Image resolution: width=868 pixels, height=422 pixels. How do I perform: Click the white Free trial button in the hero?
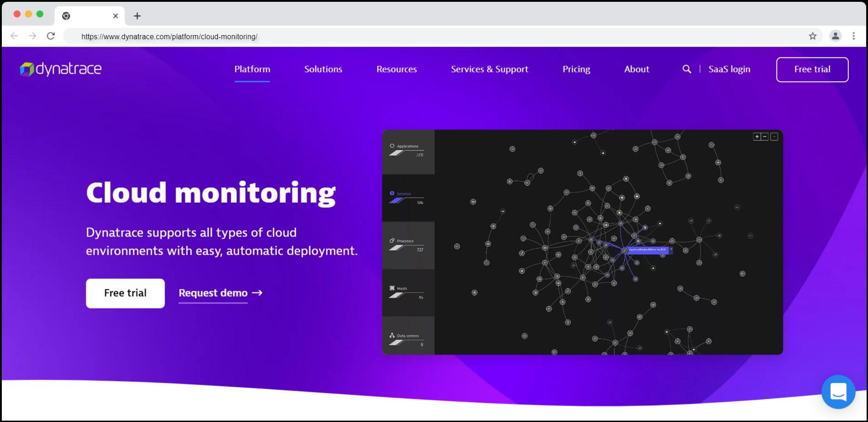(125, 293)
